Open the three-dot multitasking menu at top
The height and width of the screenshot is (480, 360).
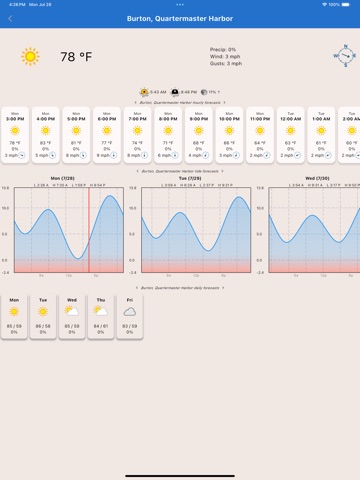click(180, 5)
